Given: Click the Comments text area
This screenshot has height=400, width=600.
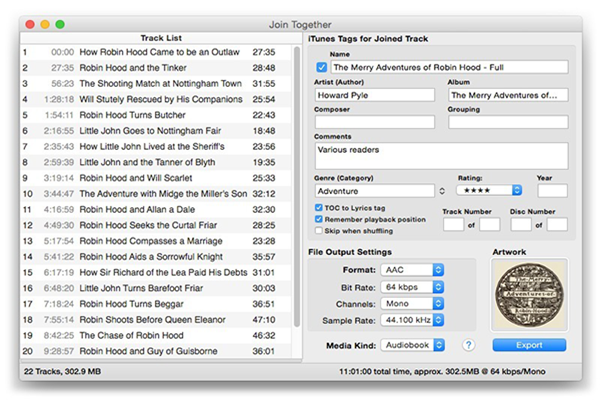Looking at the screenshot, I should point(440,155).
